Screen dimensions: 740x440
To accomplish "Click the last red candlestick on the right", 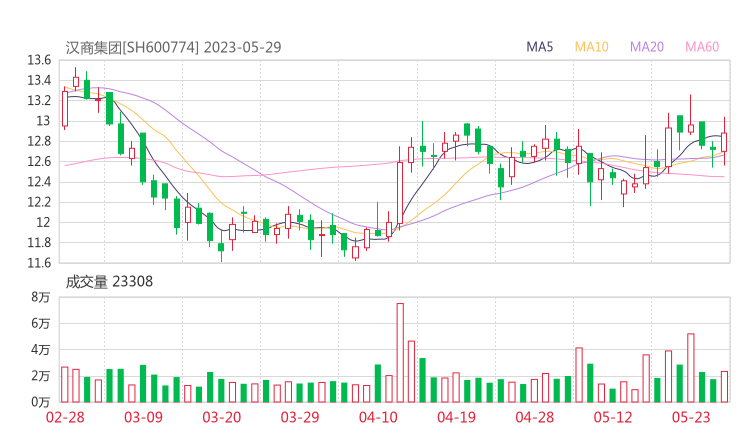I will point(724,142).
